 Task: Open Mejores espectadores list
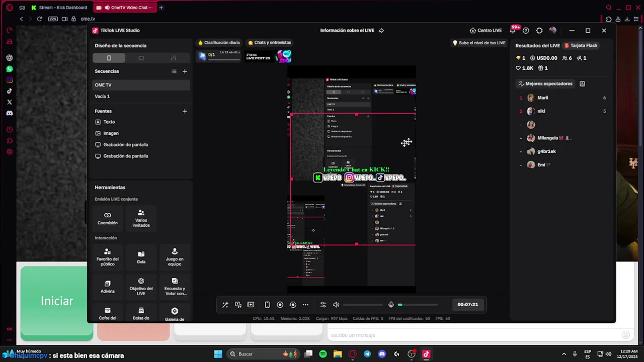coord(546,84)
